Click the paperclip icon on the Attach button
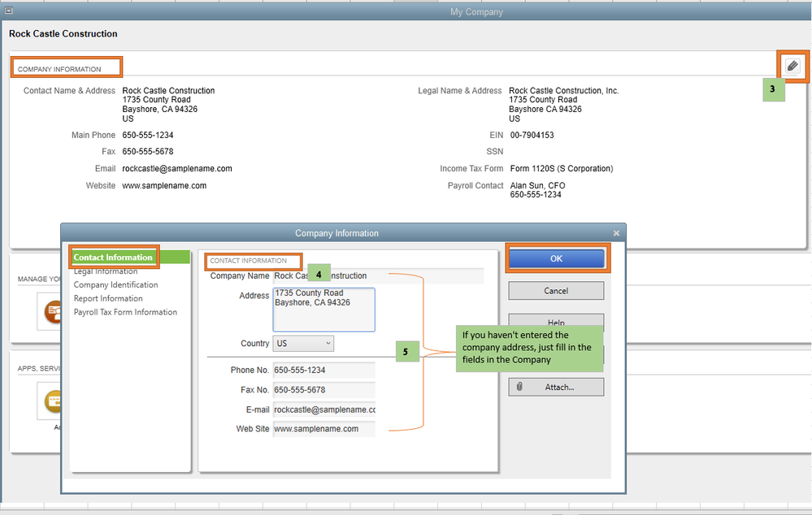This screenshot has width=812, height=515. coord(519,387)
